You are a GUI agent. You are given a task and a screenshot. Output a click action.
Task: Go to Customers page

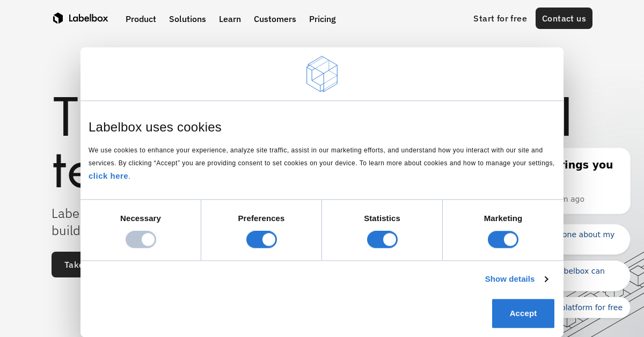pyautogui.click(x=275, y=19)
